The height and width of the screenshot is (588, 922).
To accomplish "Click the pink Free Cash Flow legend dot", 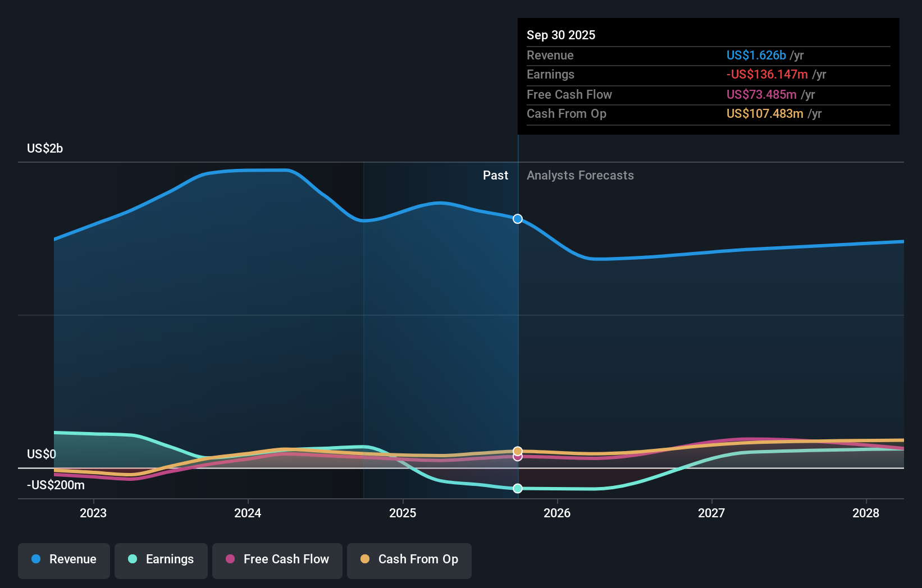I will tap(230, 559).
